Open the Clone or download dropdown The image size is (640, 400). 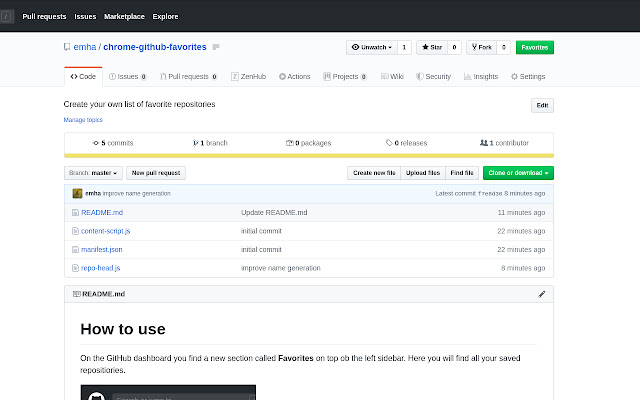click(518, 173)
